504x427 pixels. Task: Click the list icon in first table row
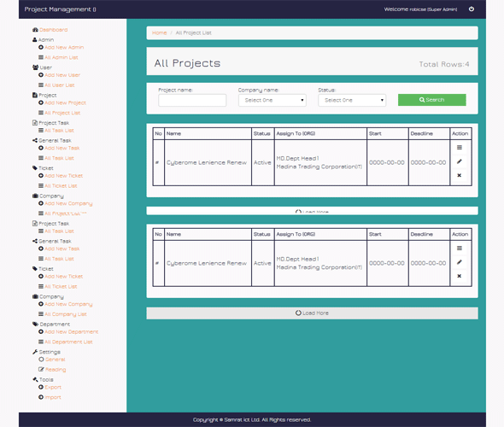(x=460, y=148)
